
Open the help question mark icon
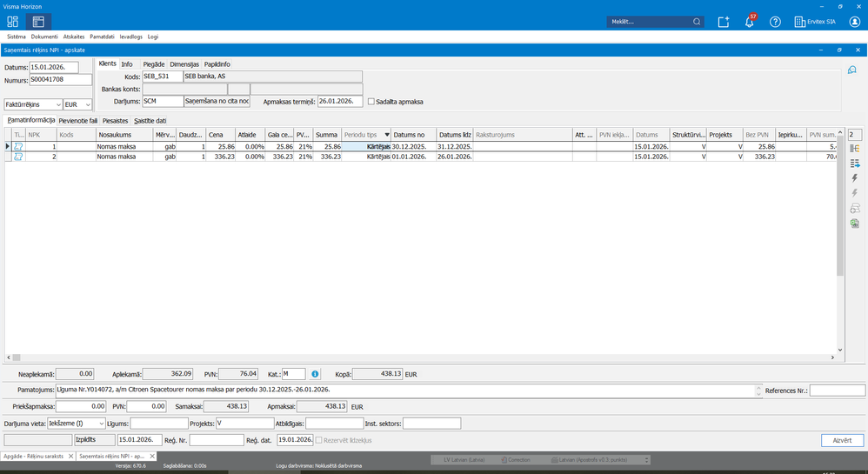click(775, 22)
